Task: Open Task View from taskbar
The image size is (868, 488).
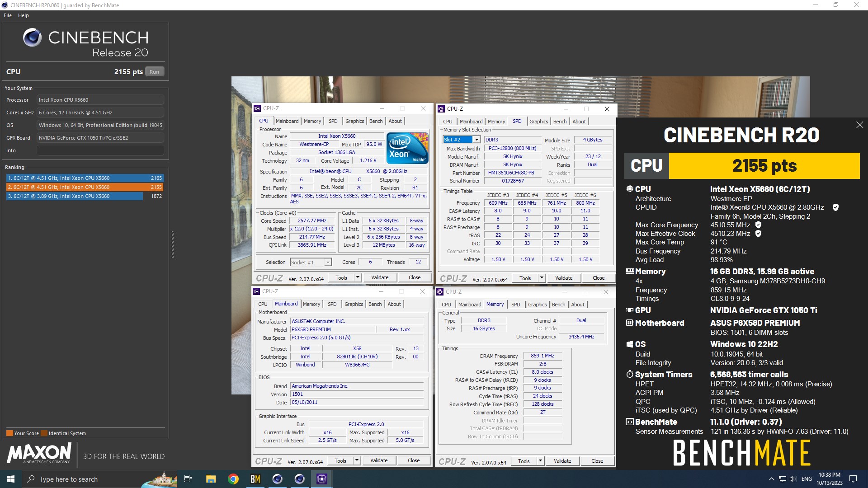Action: pos(188,479)
